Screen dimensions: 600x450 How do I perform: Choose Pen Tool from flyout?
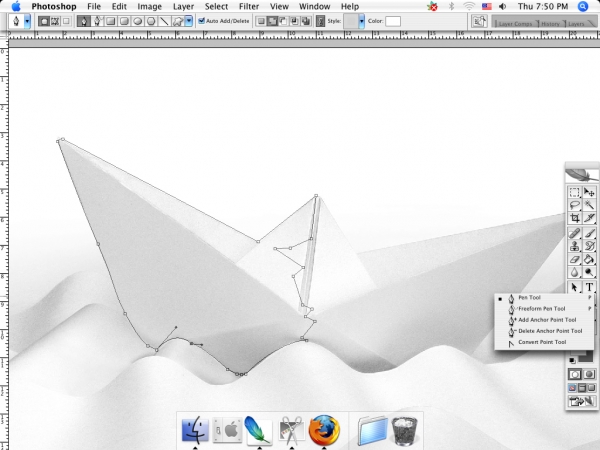click(544, 297)
